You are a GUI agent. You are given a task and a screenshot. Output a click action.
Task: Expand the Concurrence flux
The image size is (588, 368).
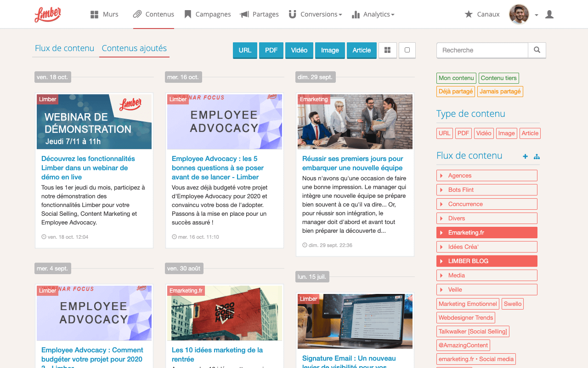click(487, 204)
